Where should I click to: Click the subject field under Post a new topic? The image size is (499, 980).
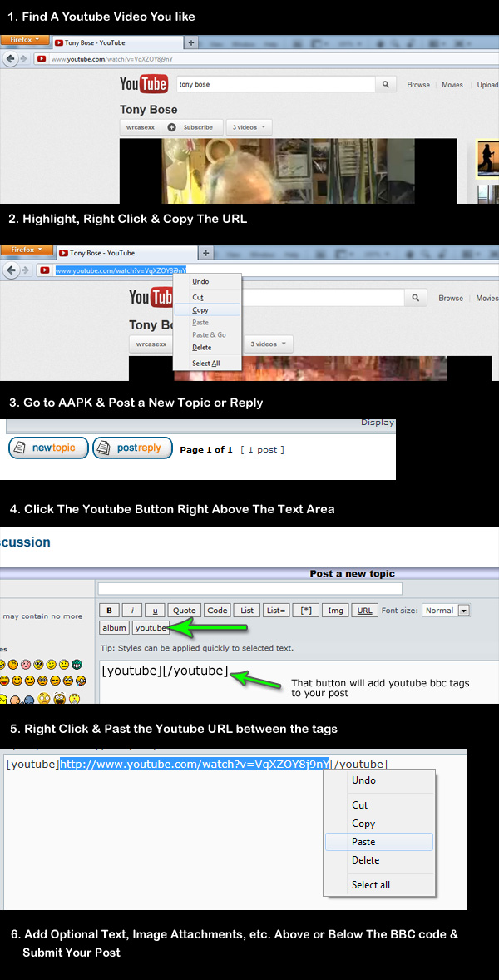tap(250, 589)
